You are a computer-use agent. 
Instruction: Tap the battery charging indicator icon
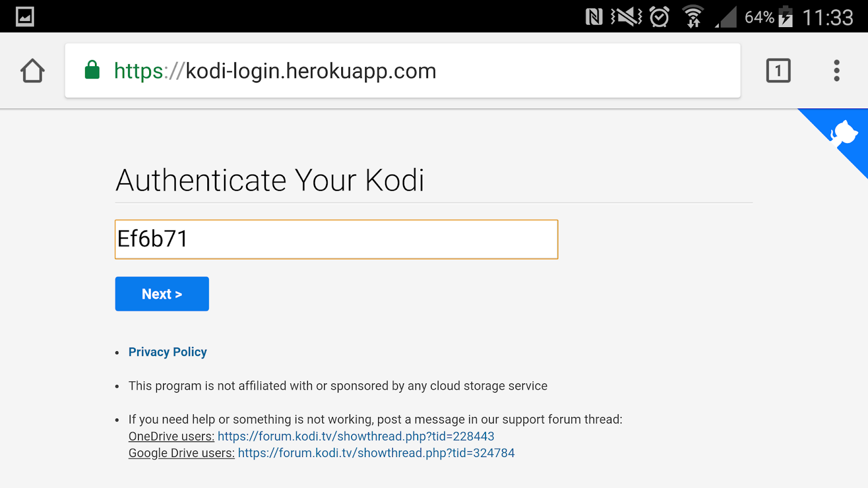[786, 17]
